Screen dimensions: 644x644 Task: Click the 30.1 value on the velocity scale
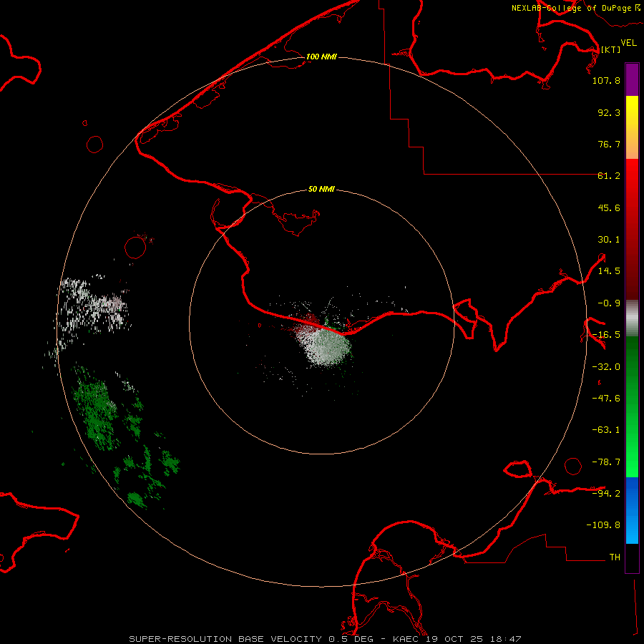pyautogui.click(x=609, y=240)
